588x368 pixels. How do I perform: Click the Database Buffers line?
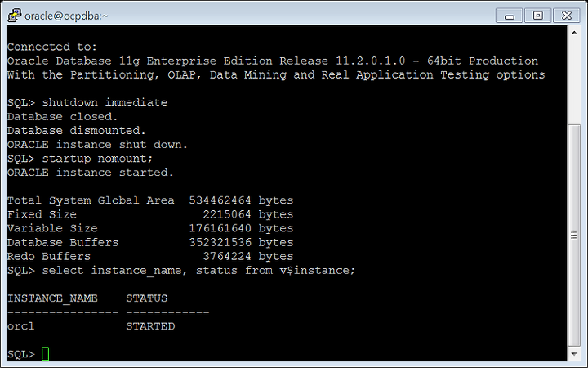pos(150,243)
